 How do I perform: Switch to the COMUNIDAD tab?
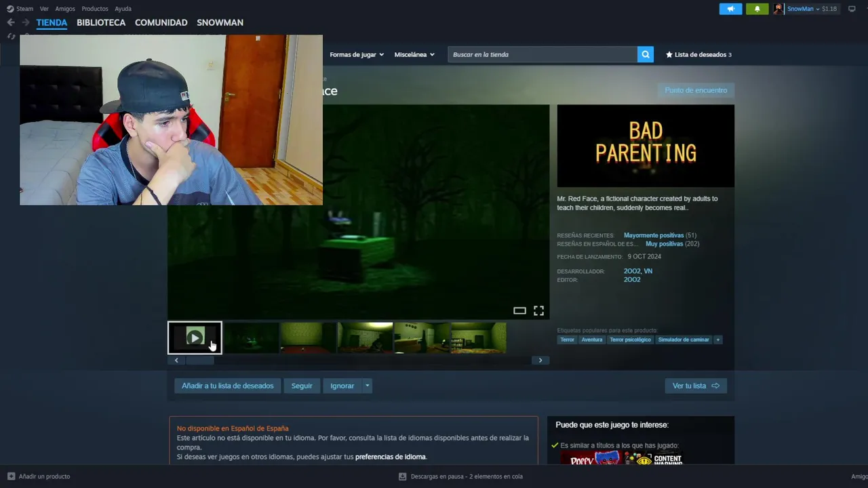(161, 22)
